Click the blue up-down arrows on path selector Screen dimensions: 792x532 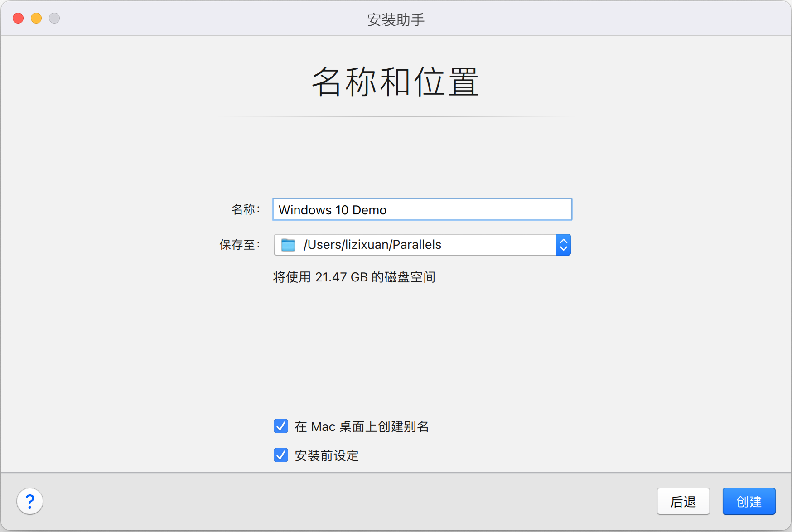click(563, 245)
